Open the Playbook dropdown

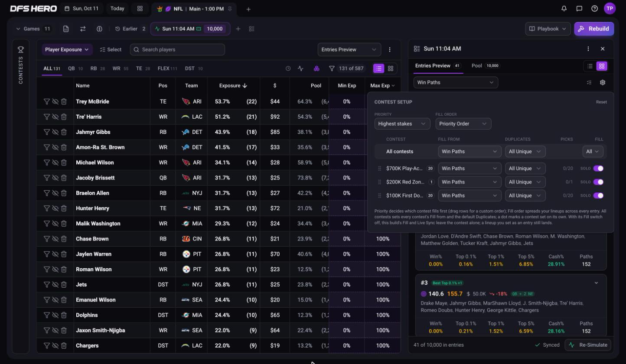pyautogui.click(x=548, y=29)
